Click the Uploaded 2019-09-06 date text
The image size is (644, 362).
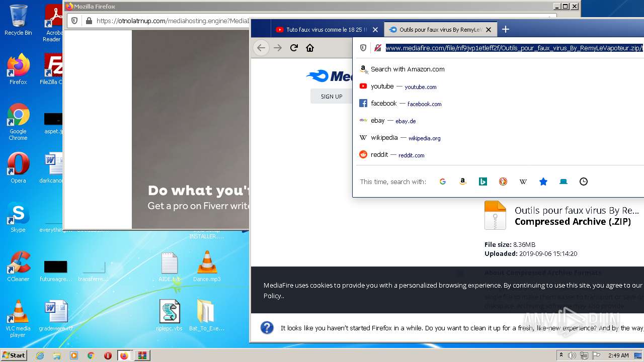[x=531, y=254]
